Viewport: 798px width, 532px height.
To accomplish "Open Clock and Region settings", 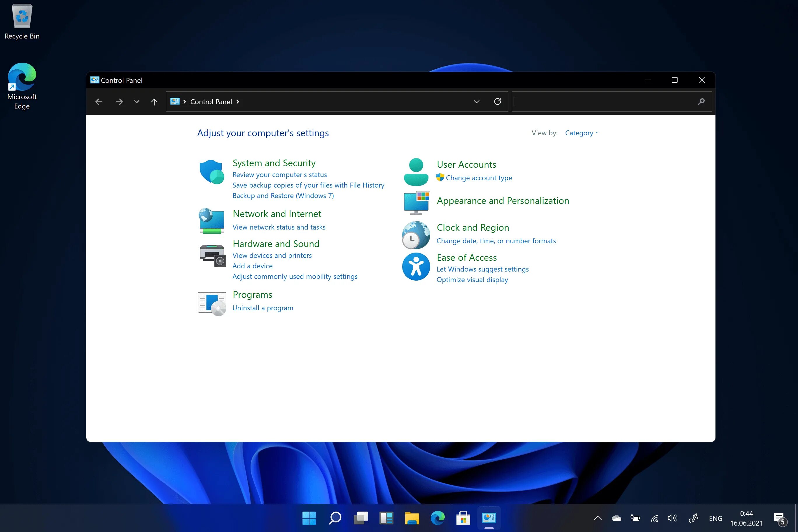I will (473, 227).
